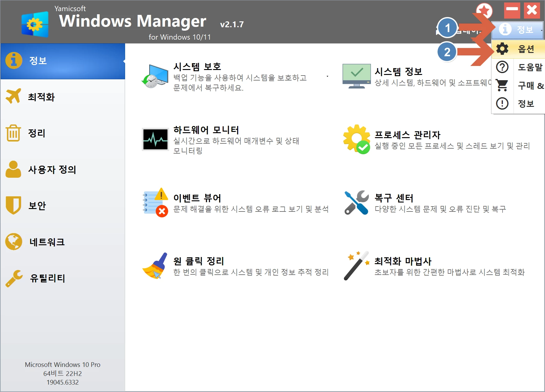
Task: Open 프로세스 관리자 gear tool
Action: tap(437, 140)
